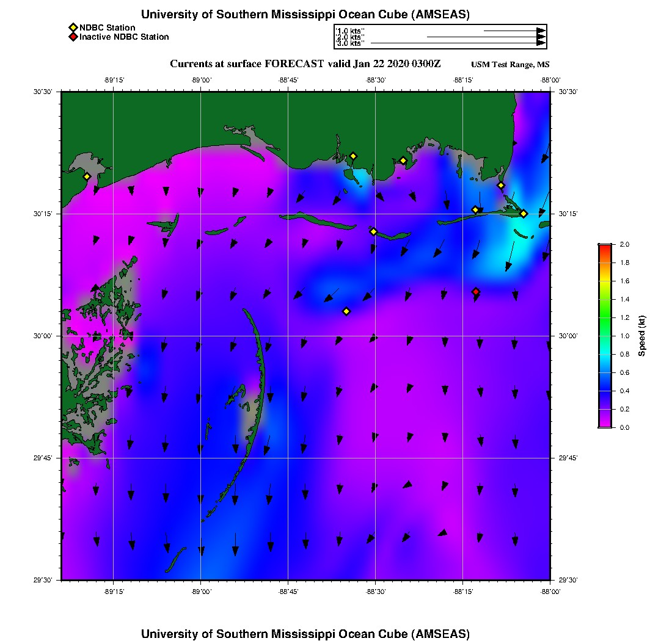
Task: Click the northernmost yellow station marker on map
Action: pyautogui.click(x=353, y=156)
